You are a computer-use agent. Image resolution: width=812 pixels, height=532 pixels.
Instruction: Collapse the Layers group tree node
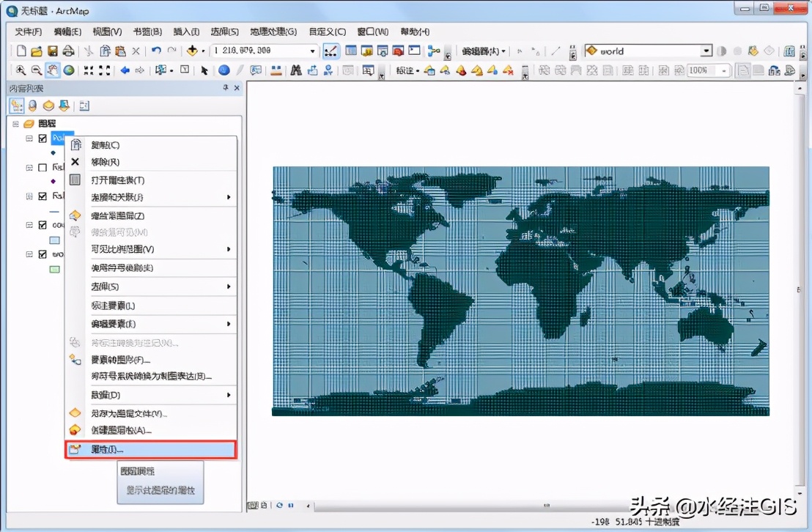16,124
